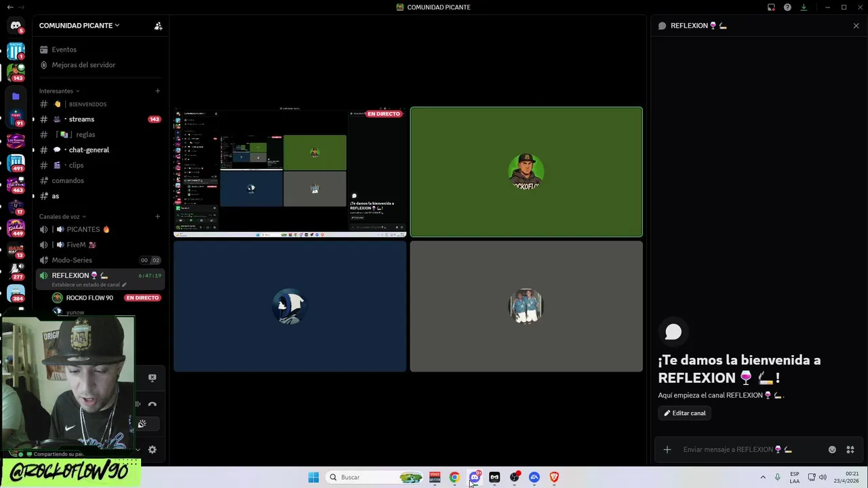The width and height of the screenshot is (868, 488).
Task: Open the server folder icon
Action: pos(16,96)
